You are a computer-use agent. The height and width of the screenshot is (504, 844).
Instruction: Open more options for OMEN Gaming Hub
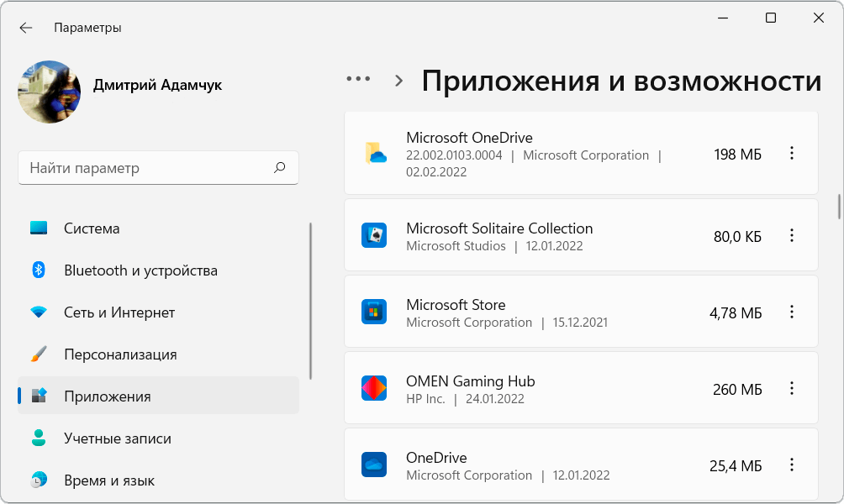coord(791,388)
